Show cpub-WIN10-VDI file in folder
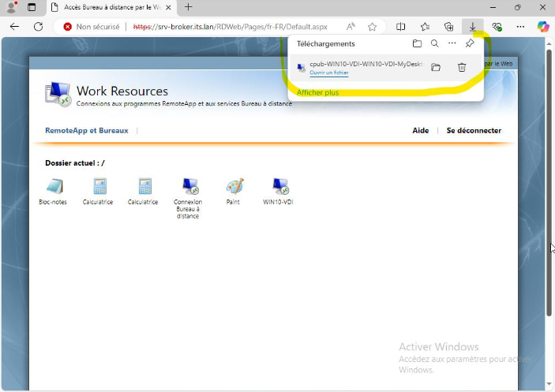The height and width of the screenshot is (392, 555). click(x=436, y=67)
